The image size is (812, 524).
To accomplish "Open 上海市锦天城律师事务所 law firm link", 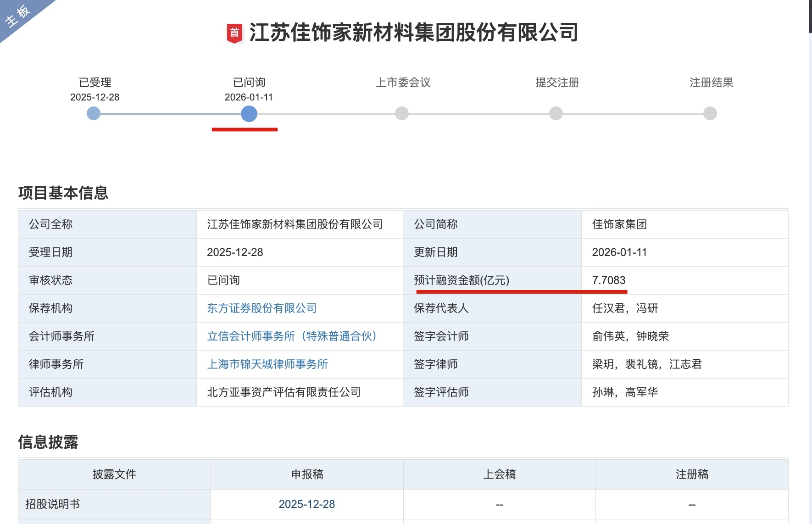I will click(x=267, y=364).
